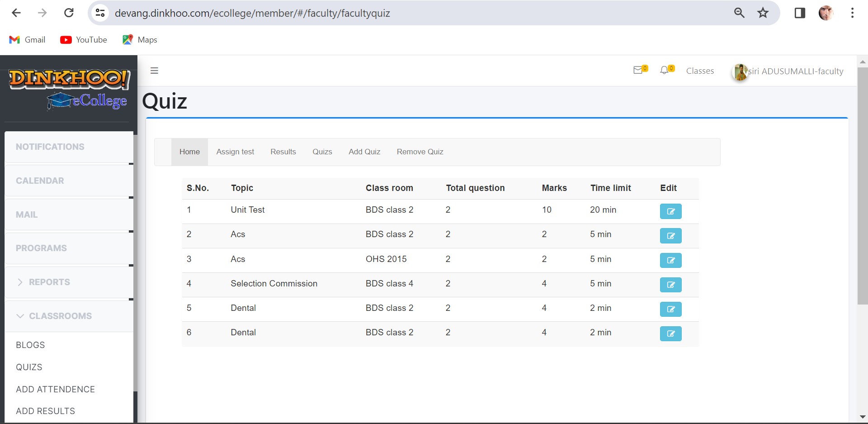Click the page vertical scrollbar
The height and width of the screenshot is (424, 868).
(x=862, y=186)
